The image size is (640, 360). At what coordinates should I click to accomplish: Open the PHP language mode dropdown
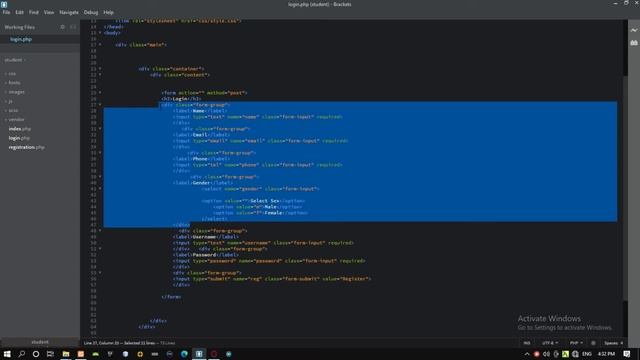click(576, 343)
